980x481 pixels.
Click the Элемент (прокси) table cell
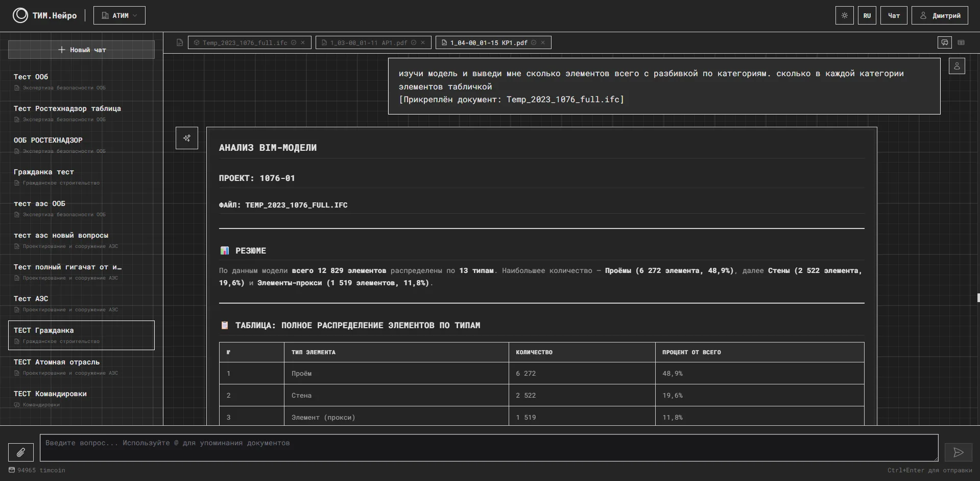[396, 416]
